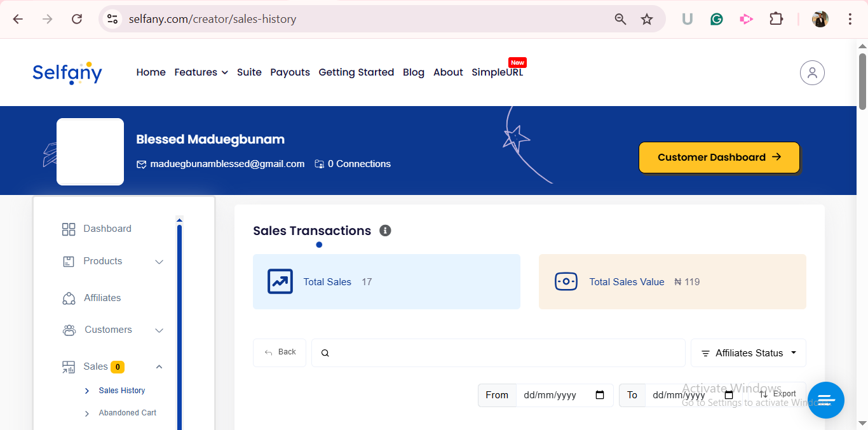The height and width of the screenshot is (430, 868).
Task: Go to Home in the navigation
Action: pos(151,72)
